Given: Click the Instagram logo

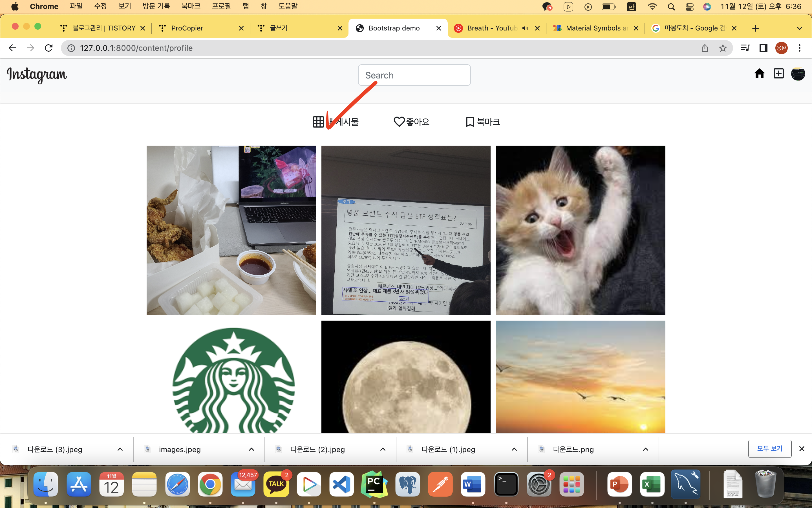Looking at the screenshot, I should coord(37,75).
